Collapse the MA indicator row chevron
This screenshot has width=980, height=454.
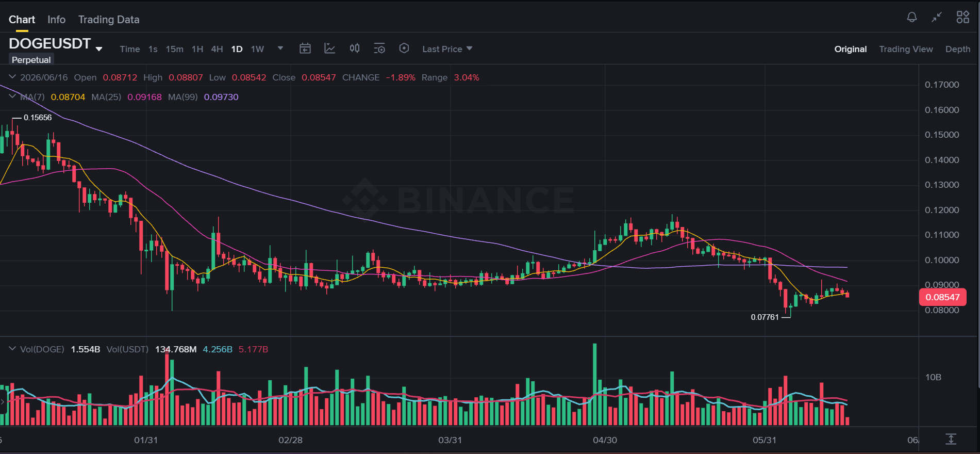pyautogui.click(x=12, y=96)
